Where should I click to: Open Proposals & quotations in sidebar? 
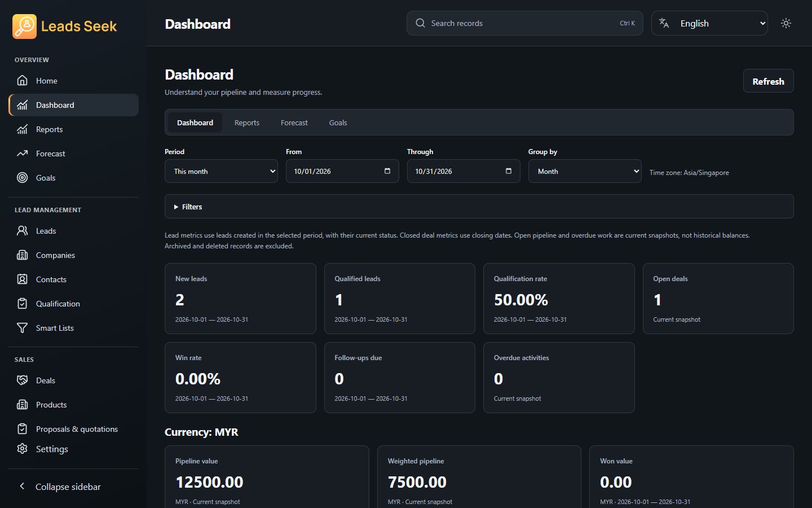tap(73, 429)
